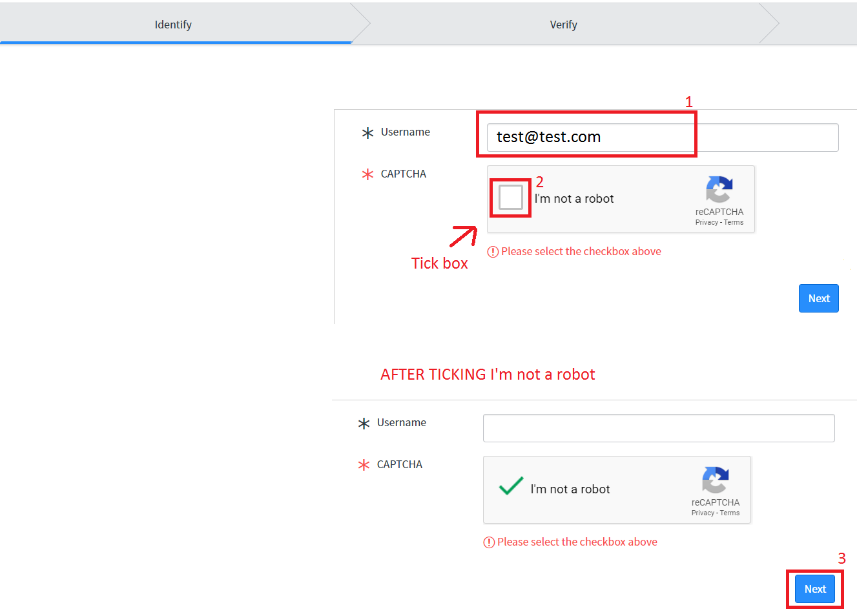Click the asterisk icon next to upper Username
Viewport: 857px width, 616px height.
click(367, 133)
